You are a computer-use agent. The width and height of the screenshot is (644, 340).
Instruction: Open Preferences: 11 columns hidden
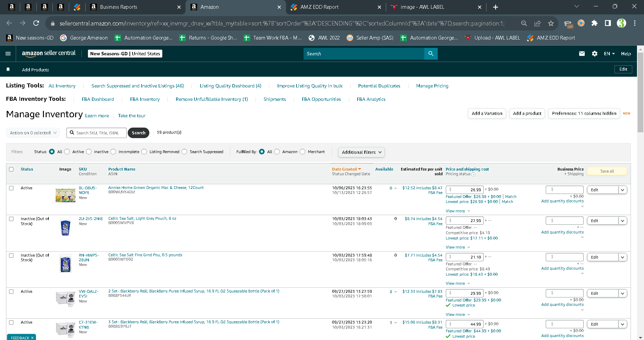tap(584, 114)
